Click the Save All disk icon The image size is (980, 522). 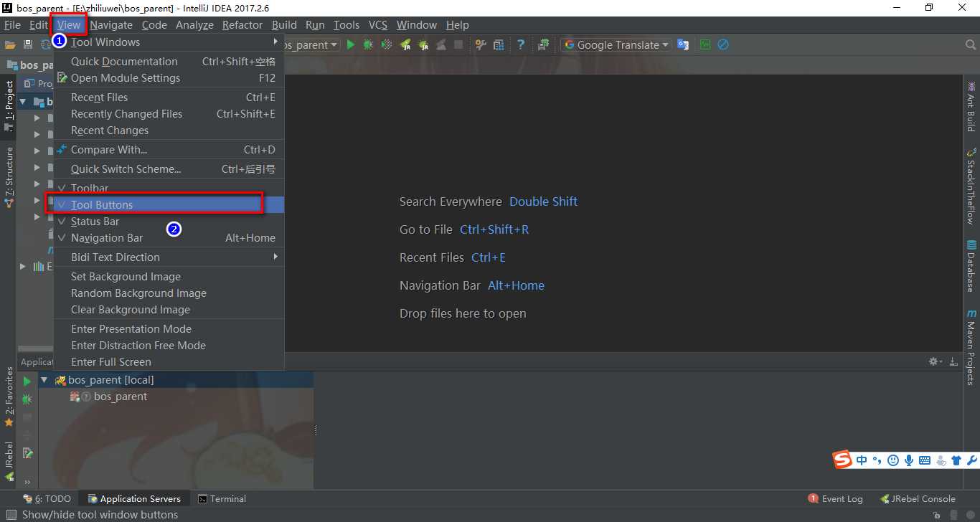(28, 44)
